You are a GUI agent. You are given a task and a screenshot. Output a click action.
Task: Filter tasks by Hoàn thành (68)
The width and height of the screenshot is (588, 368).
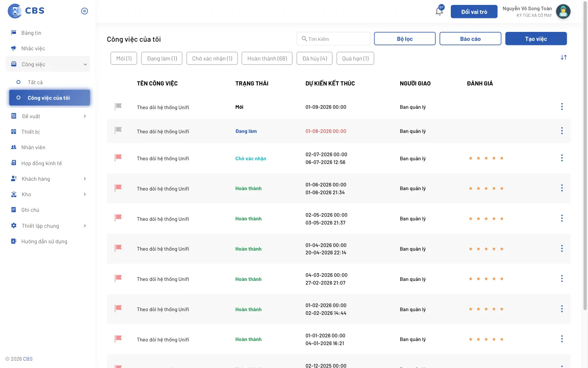pyautogui.click(x=267, y=58)
